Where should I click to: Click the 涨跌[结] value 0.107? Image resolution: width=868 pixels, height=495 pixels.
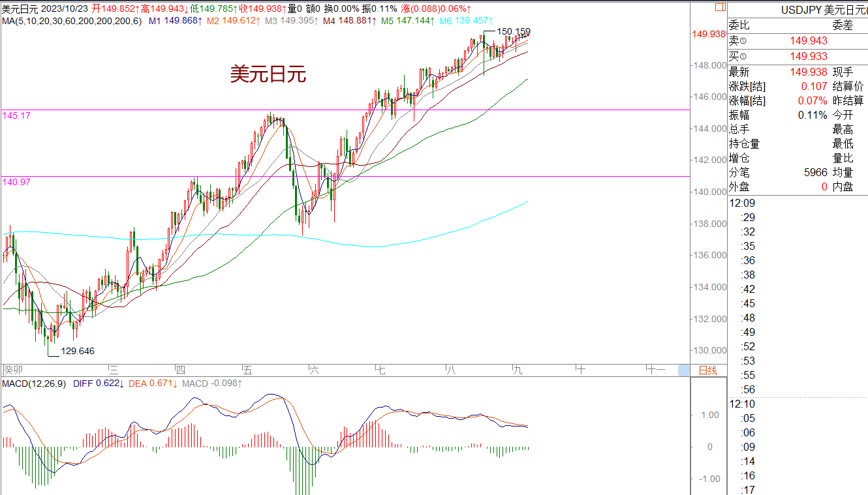tap(814, 86)
